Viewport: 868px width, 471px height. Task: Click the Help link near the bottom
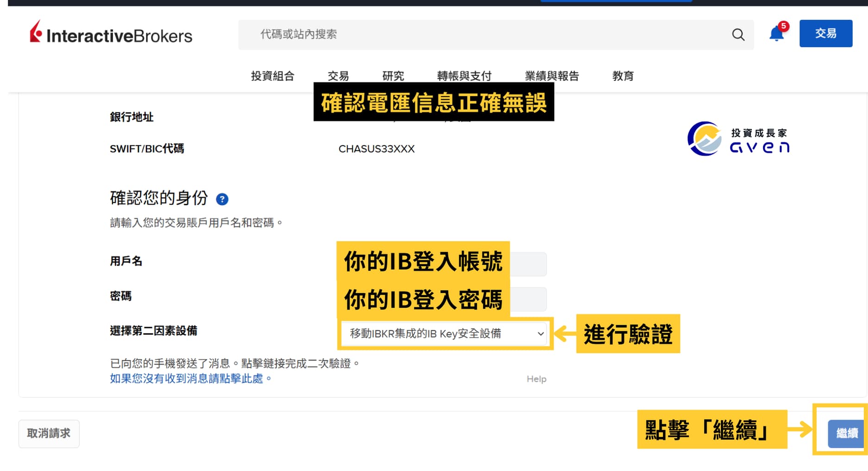click(536, 379)
